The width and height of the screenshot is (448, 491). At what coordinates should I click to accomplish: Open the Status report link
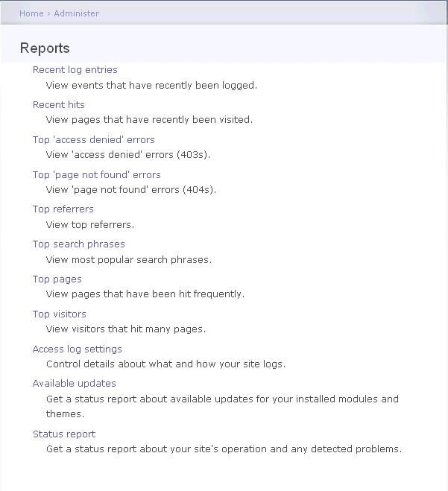click(64, 434)
